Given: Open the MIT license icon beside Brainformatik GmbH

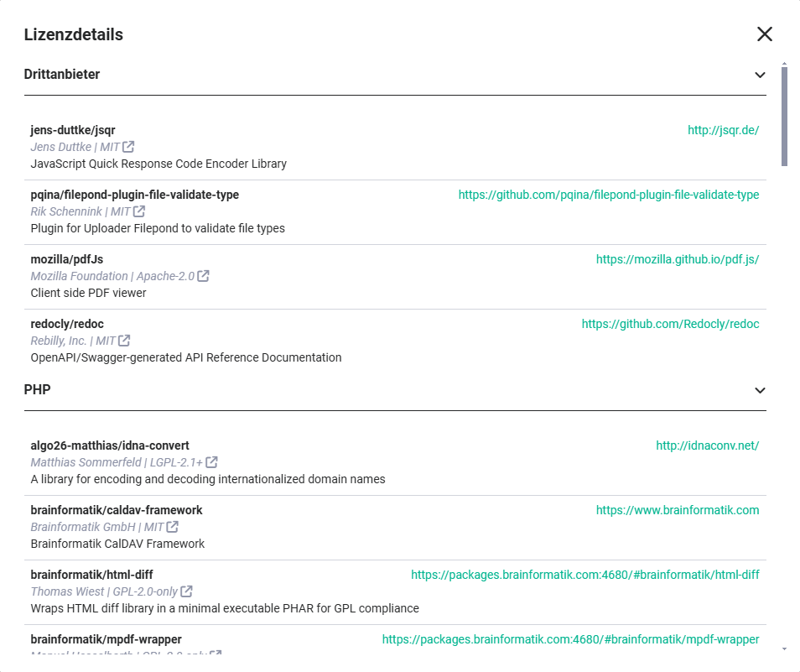Looking at the screenshot, I should [x=173, y=527].
